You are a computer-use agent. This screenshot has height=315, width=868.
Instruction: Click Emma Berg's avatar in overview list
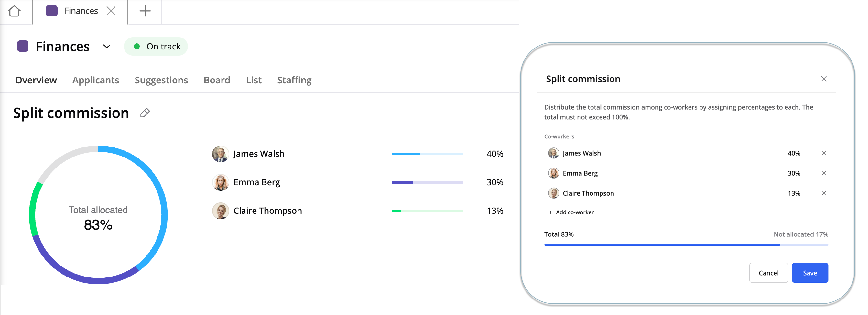pyautogui.click(x=221, y=182)
